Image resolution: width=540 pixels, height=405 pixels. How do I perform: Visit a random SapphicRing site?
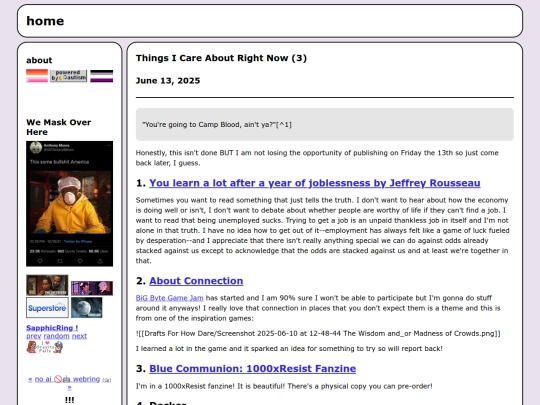tap(56, 336)
